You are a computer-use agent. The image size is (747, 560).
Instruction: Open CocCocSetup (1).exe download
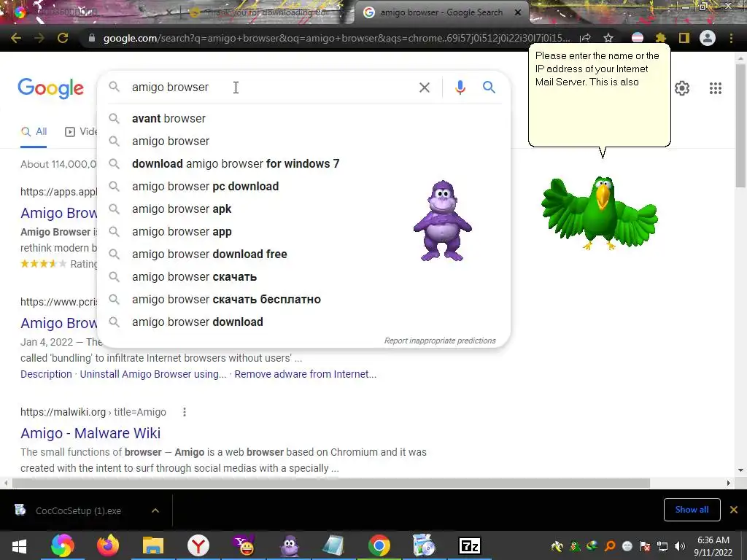(x=78, y=511)
